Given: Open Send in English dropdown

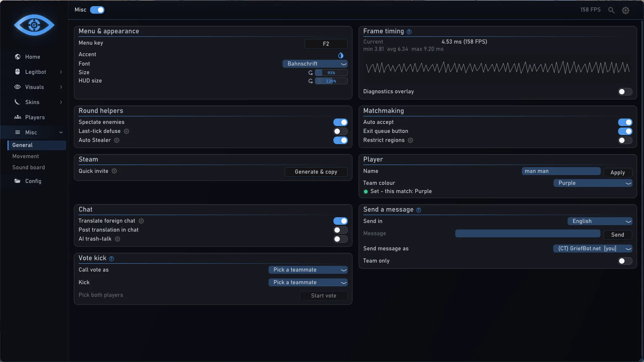Looking at the screenshot, I should click(600, 221).
